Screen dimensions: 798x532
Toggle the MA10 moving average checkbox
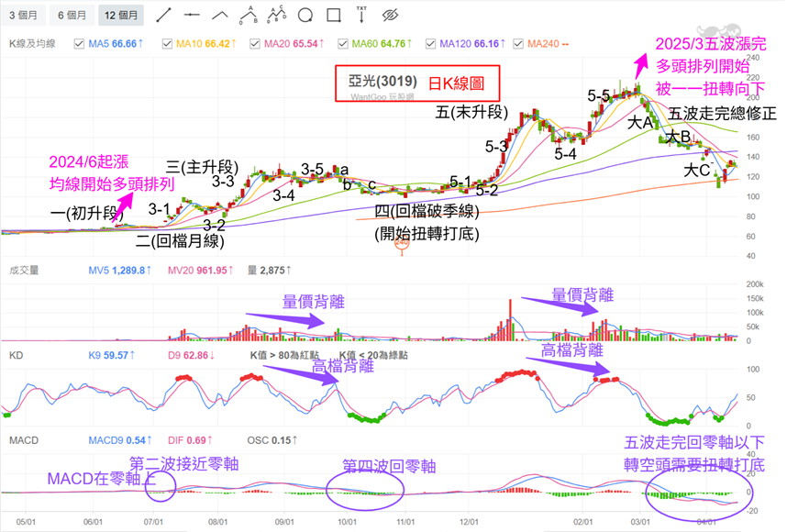click(167, 44)
